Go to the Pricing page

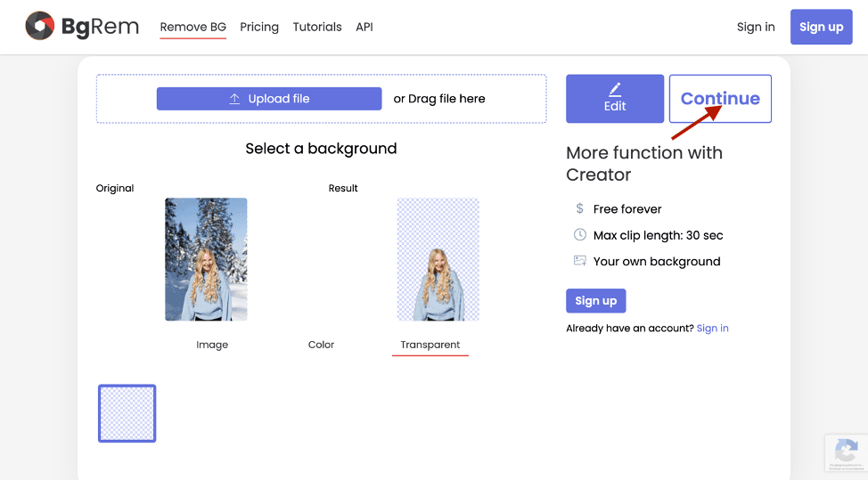tap(259, 27)
